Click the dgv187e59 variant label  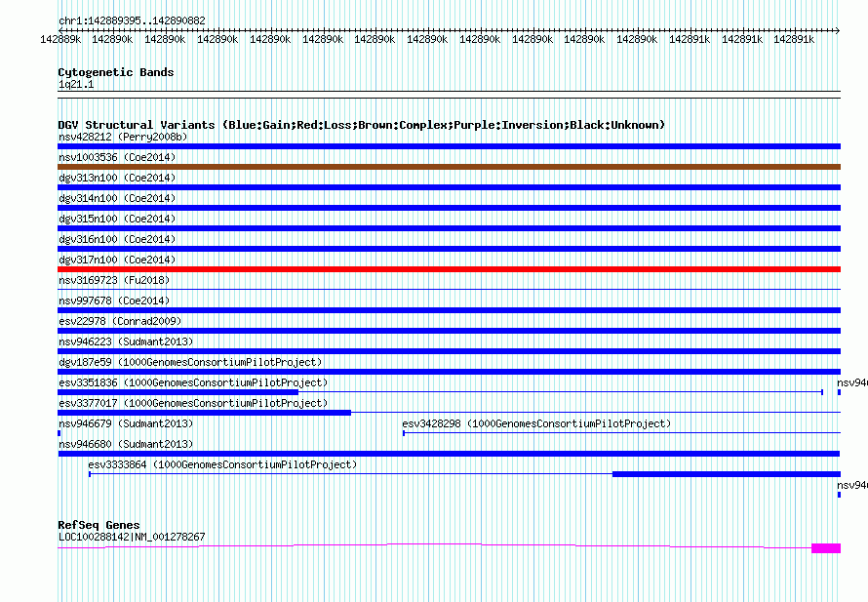click(x=190, y=362)
